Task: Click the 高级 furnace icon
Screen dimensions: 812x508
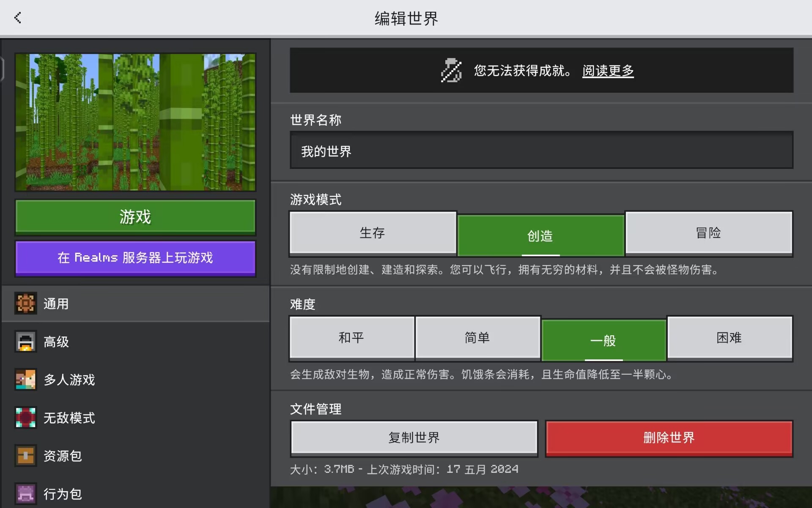Action: click(26, 342)
